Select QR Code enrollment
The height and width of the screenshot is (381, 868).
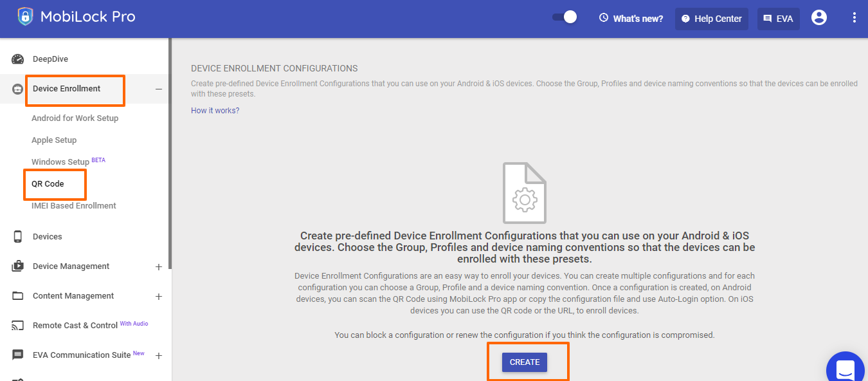tap(48, 184)
